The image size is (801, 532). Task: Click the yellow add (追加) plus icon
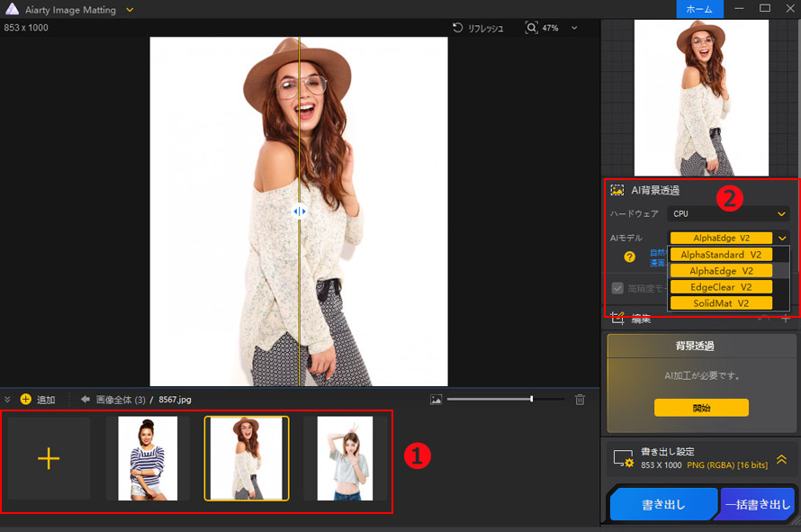(x=25, y=400)
